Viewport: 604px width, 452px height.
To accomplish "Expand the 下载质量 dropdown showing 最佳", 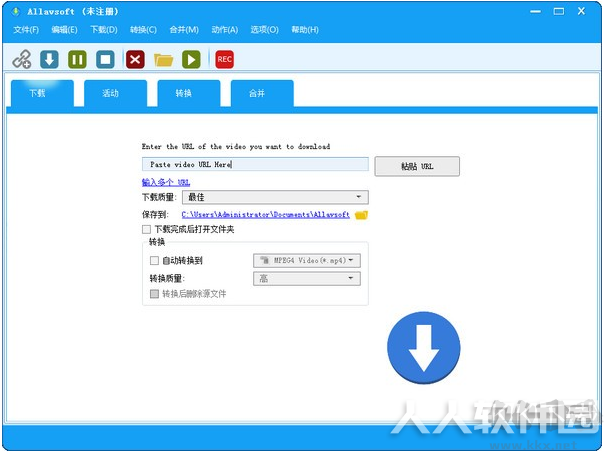I will coord(275,197).
